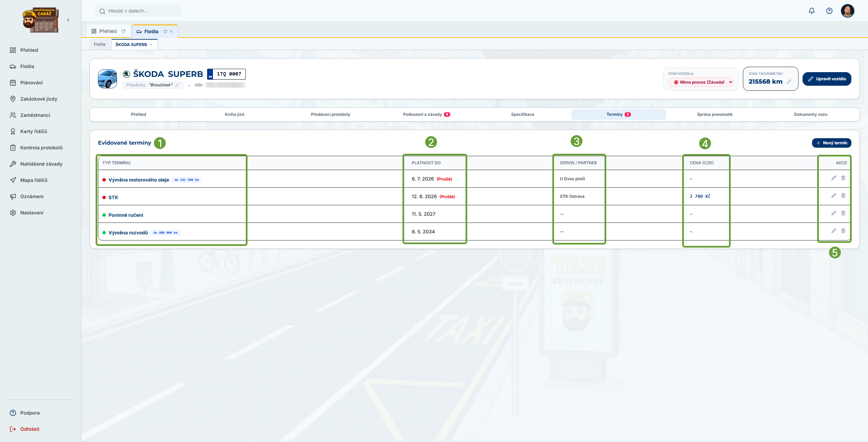
Task: Edit the Povinné ručení term
Action: (833, 213)
